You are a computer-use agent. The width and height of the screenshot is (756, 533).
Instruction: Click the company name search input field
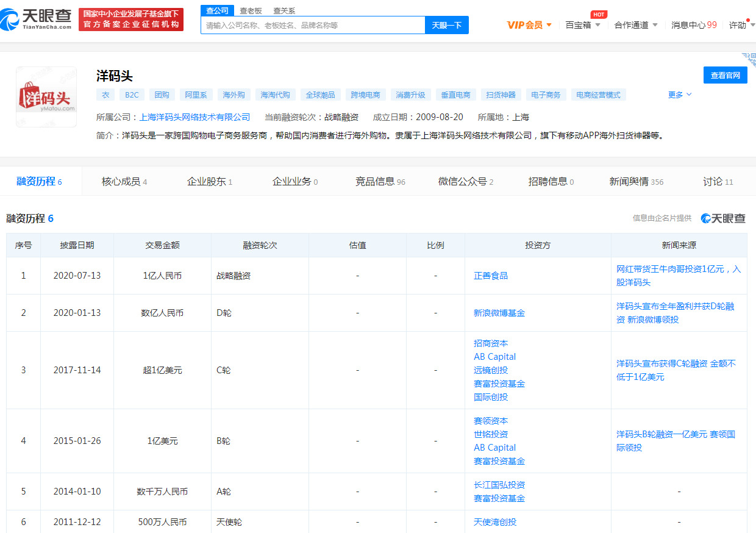pos(313,25)
